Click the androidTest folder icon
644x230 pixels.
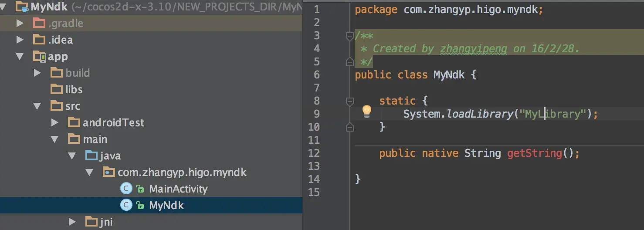tap(75, 122)
